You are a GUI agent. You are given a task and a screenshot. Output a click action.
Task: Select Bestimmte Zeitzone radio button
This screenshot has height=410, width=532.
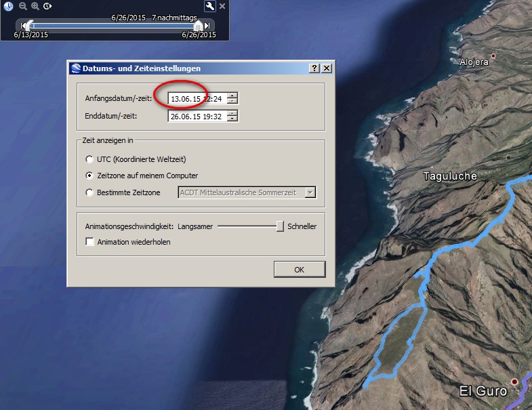point(89,192)
